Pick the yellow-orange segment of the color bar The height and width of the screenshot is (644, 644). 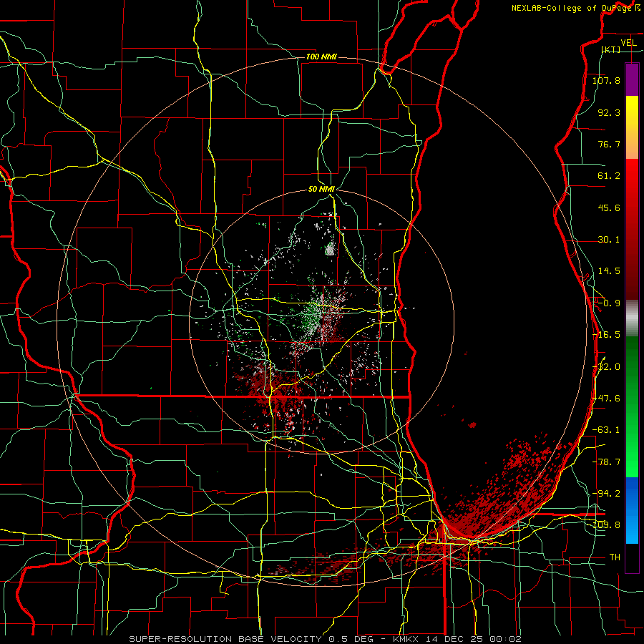632,127
